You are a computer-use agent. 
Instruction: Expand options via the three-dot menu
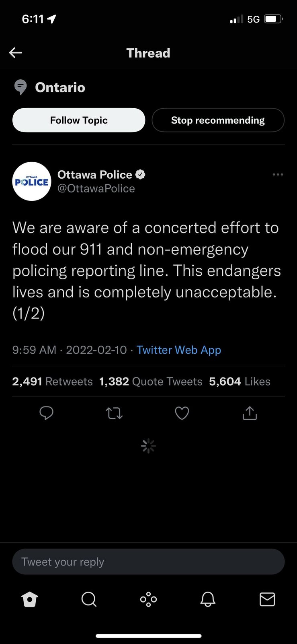click(278, 174)
